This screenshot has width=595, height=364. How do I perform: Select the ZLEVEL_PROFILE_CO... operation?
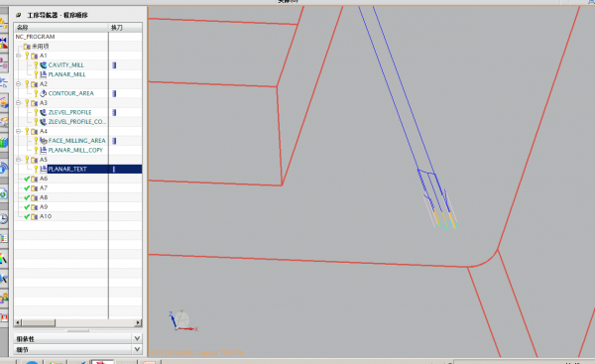tap(77, 122)
